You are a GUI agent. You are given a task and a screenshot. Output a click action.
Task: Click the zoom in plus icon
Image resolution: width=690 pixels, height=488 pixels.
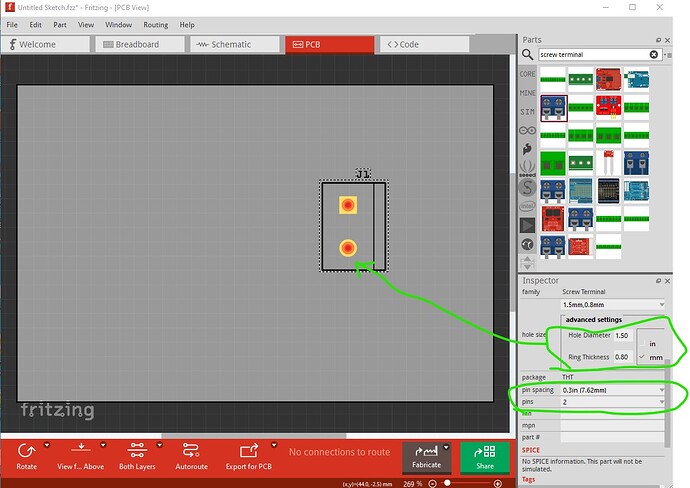(x=497, y=484)
